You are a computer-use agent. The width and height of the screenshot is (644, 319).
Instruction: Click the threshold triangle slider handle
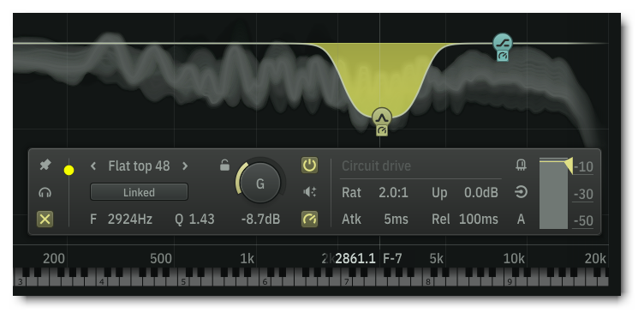coord(569,166)
